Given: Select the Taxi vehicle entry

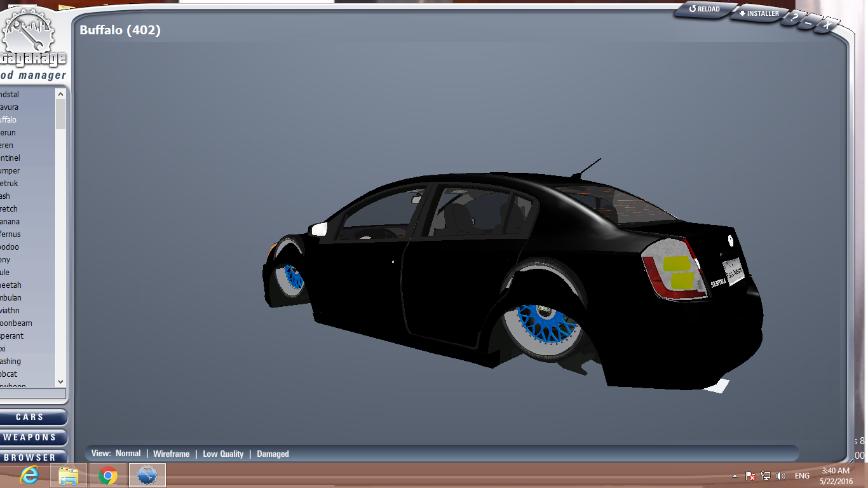Looking at the screenshot, I should (x=27, y=349).
